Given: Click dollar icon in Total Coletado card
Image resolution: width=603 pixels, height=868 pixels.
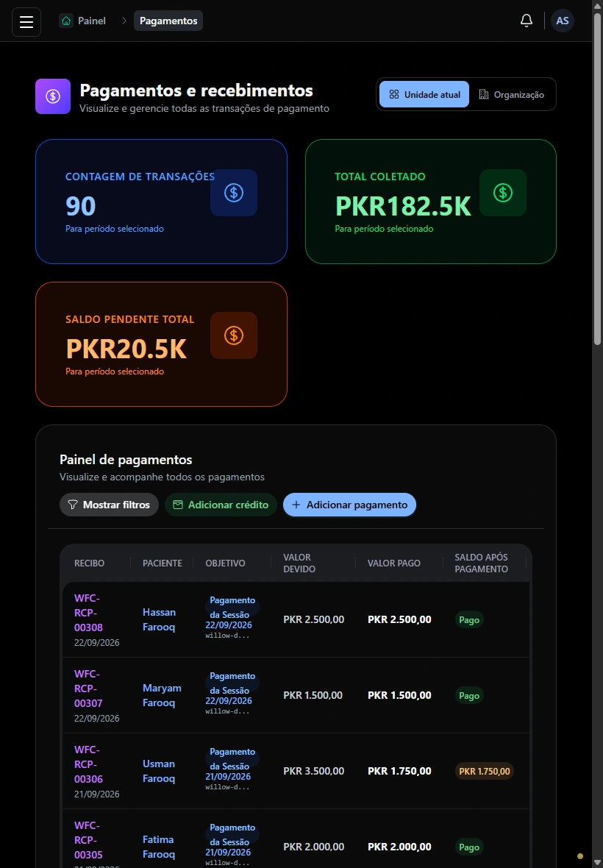Looking at the screenshot, I should pos(503,193).
